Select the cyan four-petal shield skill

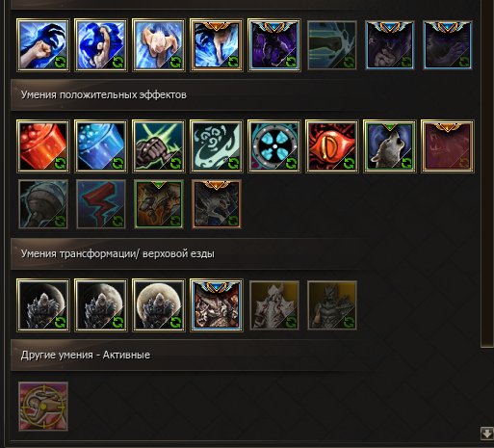point(274,146)
